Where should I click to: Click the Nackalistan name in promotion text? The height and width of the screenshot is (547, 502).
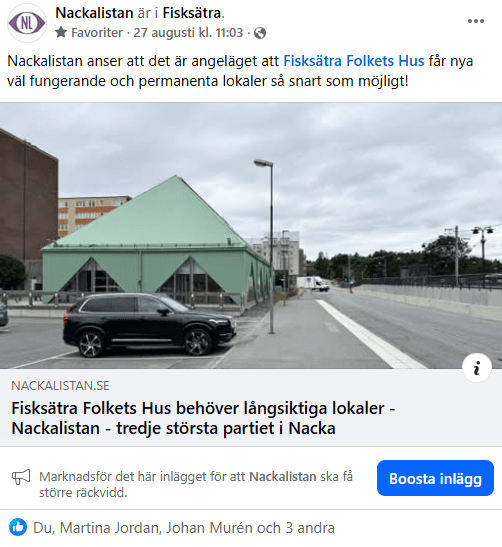click(x=283, y=477)
